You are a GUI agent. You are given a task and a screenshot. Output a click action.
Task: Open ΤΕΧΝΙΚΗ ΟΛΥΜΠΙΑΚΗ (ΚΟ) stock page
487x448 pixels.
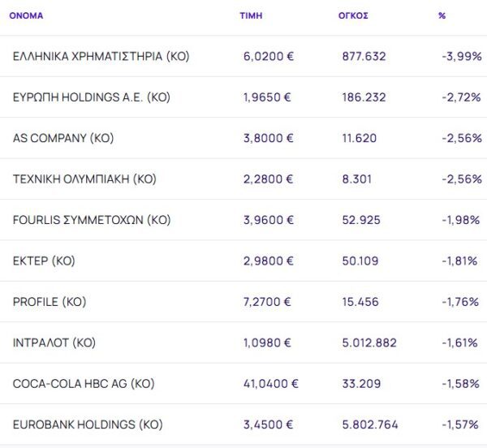click(x=84, y=179)
